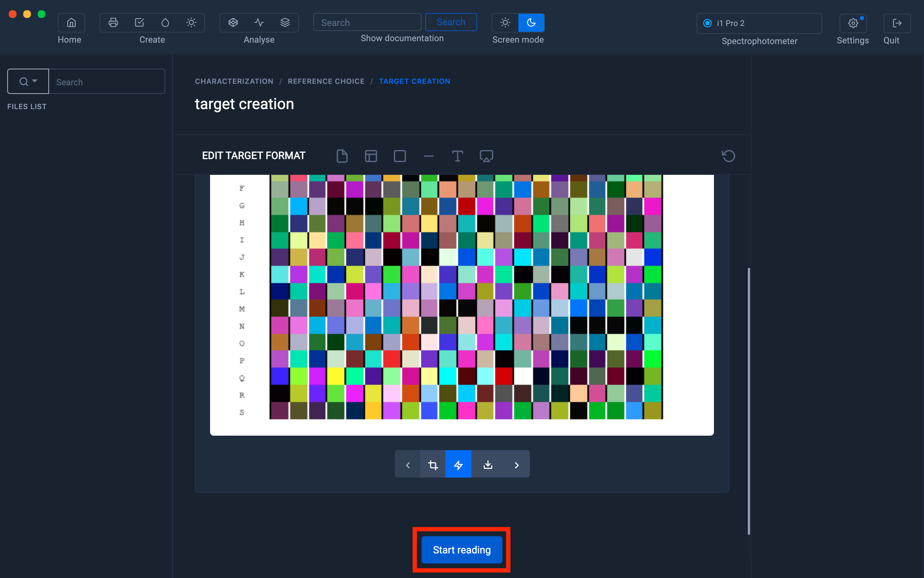
Task: Select the ink droplet icon under Create
Action: (165, 22)
